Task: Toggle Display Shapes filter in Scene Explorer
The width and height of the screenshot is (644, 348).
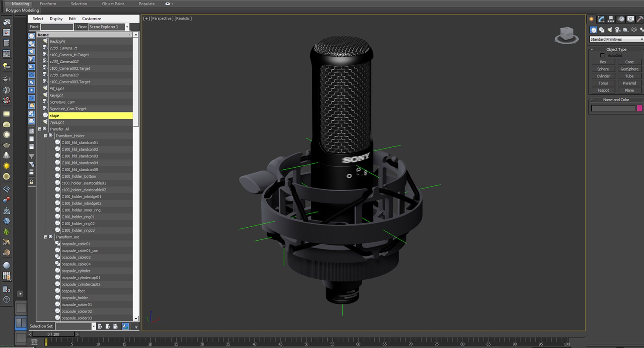Action: coord(32,44)
